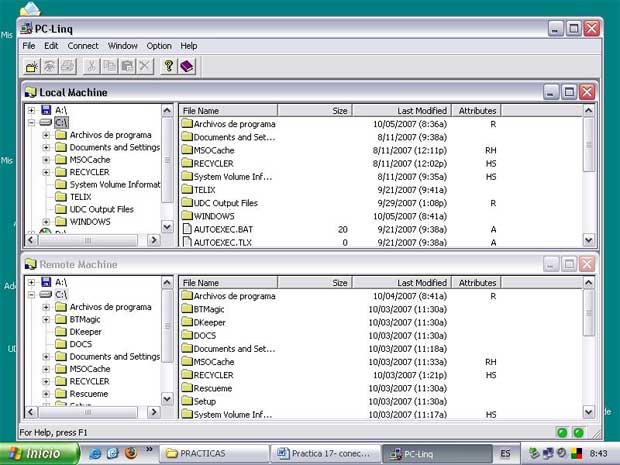Click Local tree horizontal scrollbar thumb
The image size is (620, 465).
point(88,240)
